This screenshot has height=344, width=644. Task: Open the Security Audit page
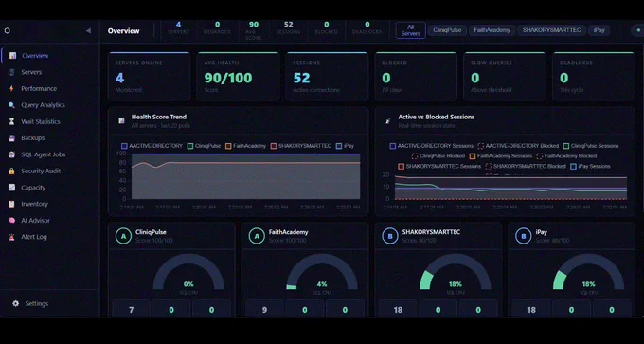(x=41, y=171)
